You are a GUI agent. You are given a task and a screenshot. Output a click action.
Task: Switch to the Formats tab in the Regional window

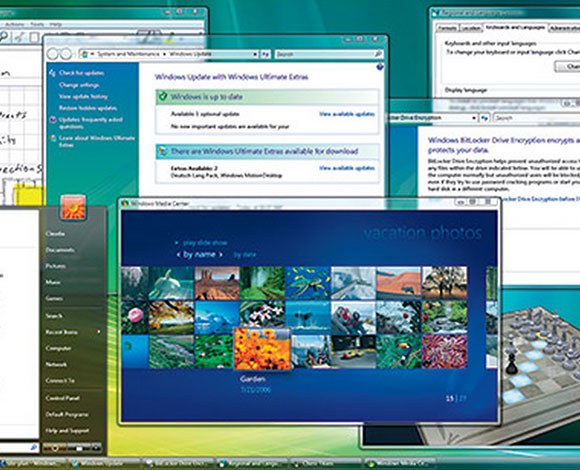tap(447, 28)
